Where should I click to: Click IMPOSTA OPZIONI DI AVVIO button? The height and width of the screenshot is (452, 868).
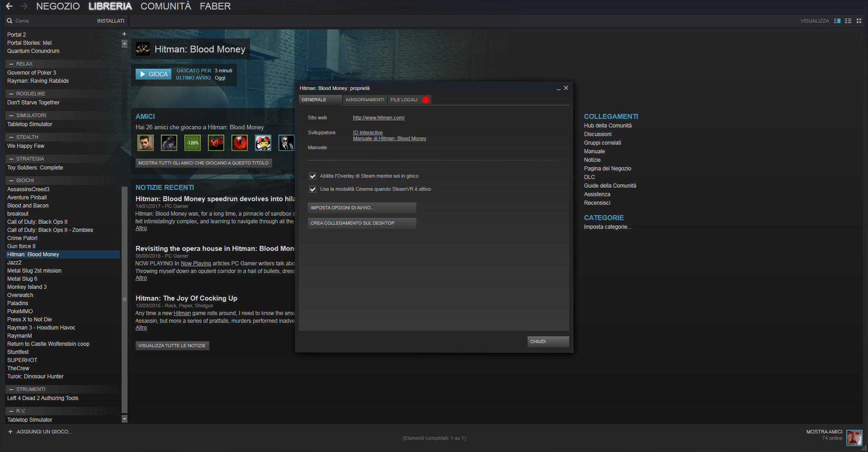pyautogui.click(x=362, y=208)
